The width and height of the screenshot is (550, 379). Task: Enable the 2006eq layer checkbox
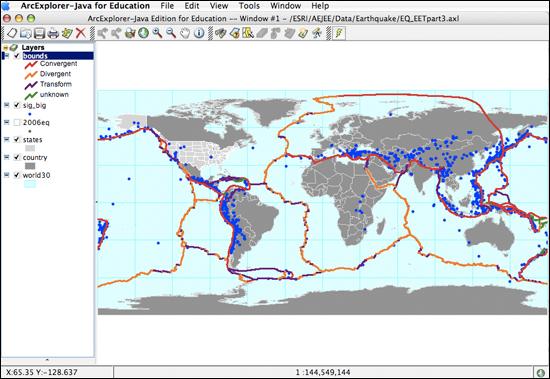(16, 122)
